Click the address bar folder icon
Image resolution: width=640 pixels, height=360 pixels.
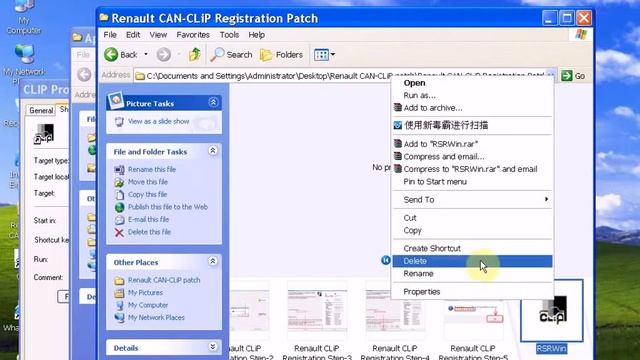tap(140, 76)
